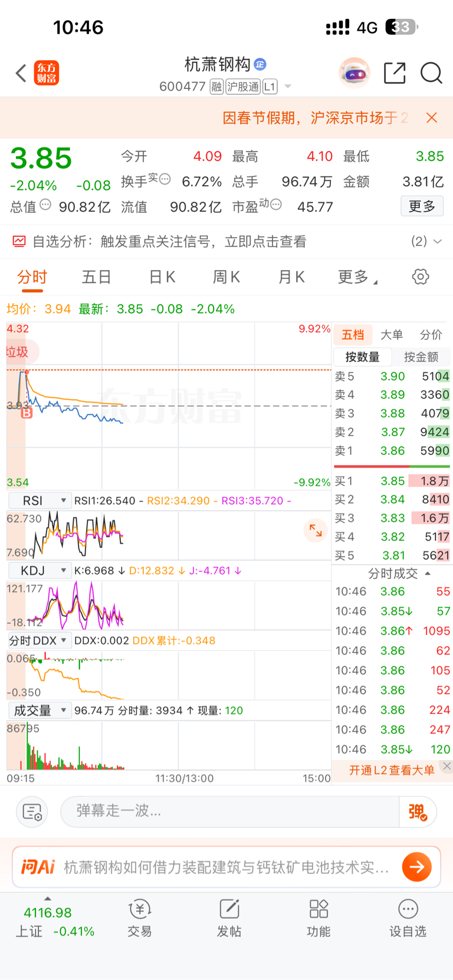Open chart settings gear icon
453x980 pixels.
(x=421, y=277)
